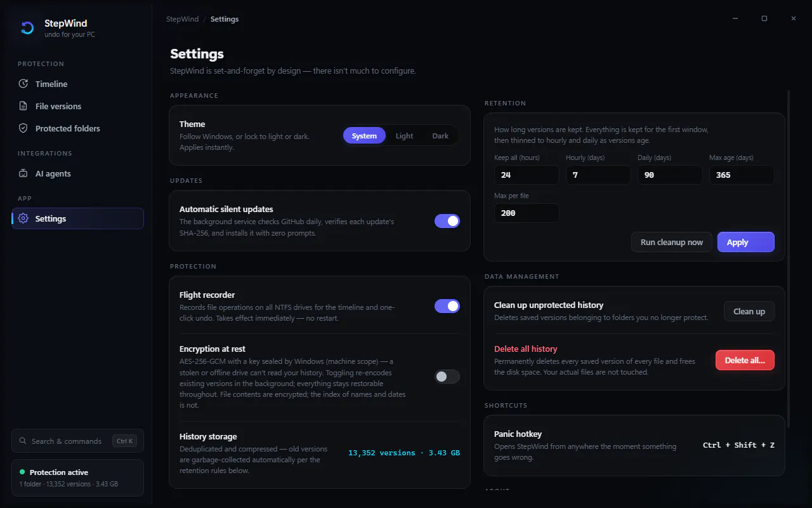Click the AI agents robot icon
812x508 pixels.
click(23, 173)
